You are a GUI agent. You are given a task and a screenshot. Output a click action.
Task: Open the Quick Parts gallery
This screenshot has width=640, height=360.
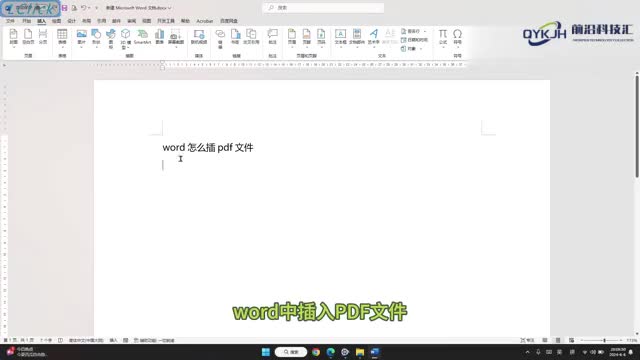(x=357, y=37)
